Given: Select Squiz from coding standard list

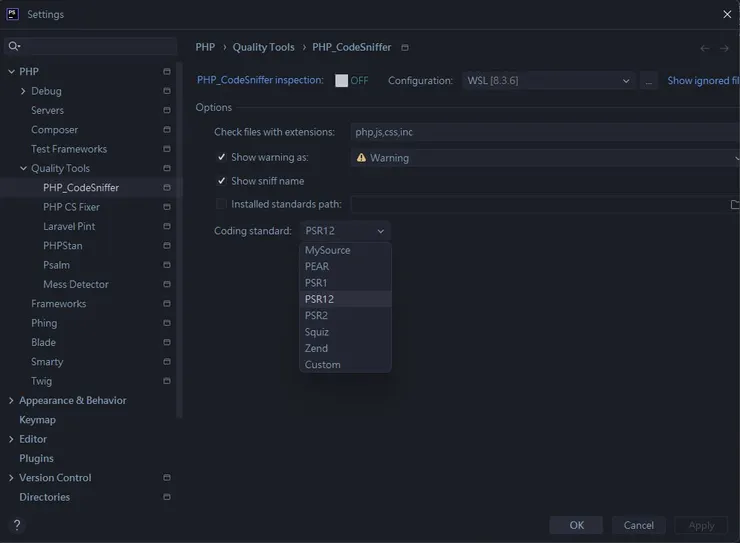Looking at the screenshot, I should [x=345, y=332].
